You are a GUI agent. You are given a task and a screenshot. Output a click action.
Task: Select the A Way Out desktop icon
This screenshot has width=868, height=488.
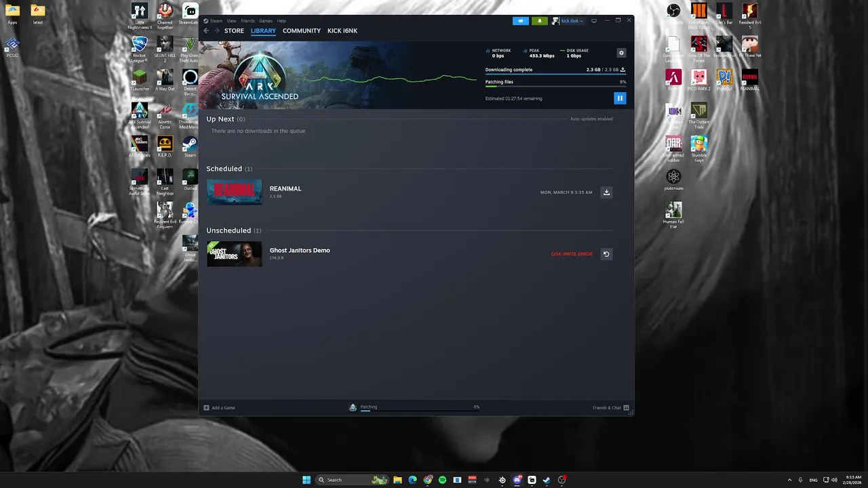165,80
